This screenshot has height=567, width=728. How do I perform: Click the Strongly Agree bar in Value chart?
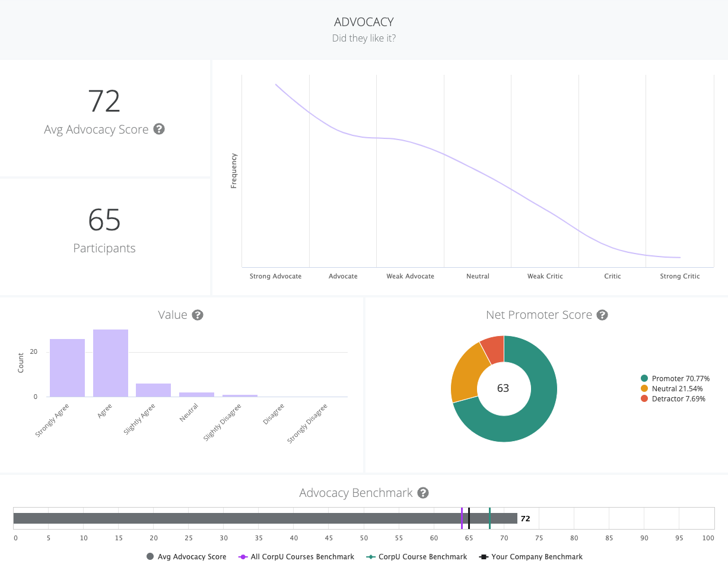[x=67, y=368]
